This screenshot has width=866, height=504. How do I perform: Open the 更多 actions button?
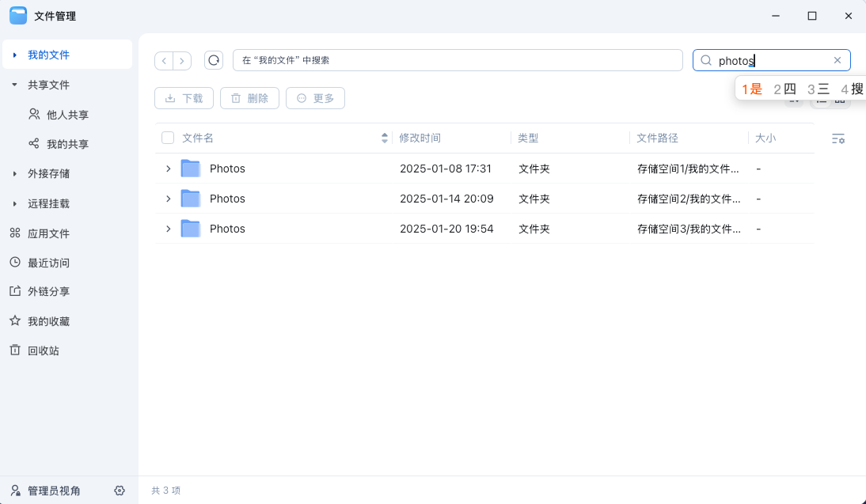tap(315, 98)
